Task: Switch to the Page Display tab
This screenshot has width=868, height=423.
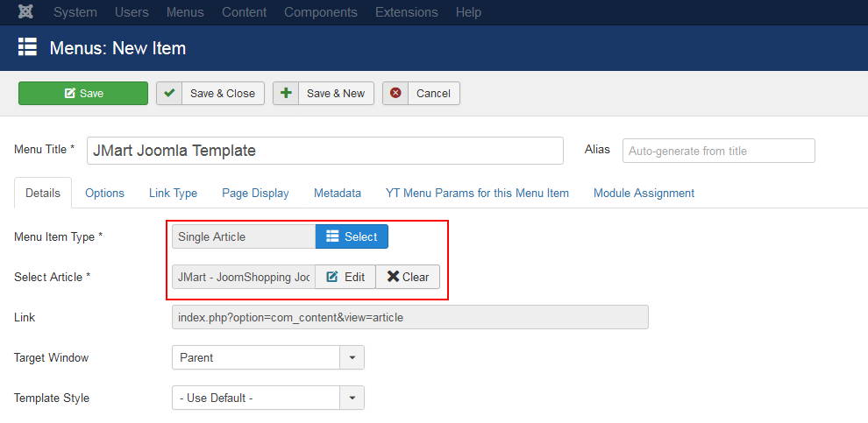Action: pyautogui.click(x=255, y=193)
